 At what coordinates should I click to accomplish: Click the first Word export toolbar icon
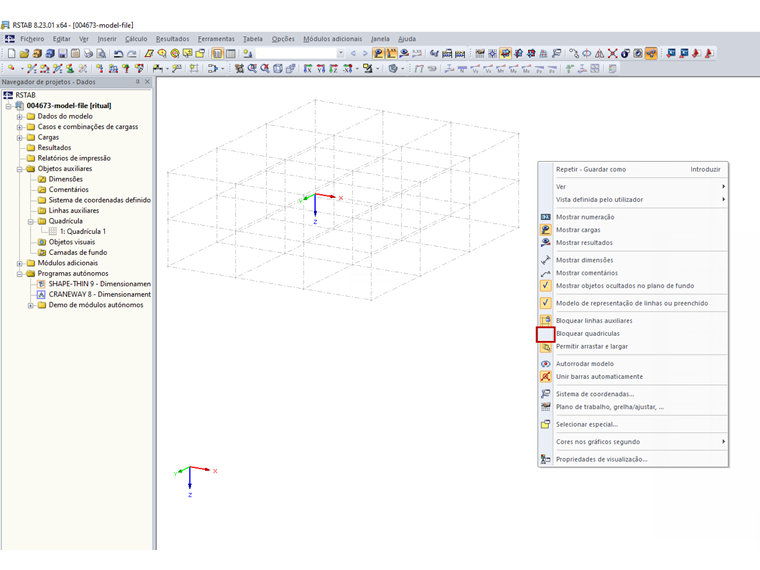(x=671, y=53)
